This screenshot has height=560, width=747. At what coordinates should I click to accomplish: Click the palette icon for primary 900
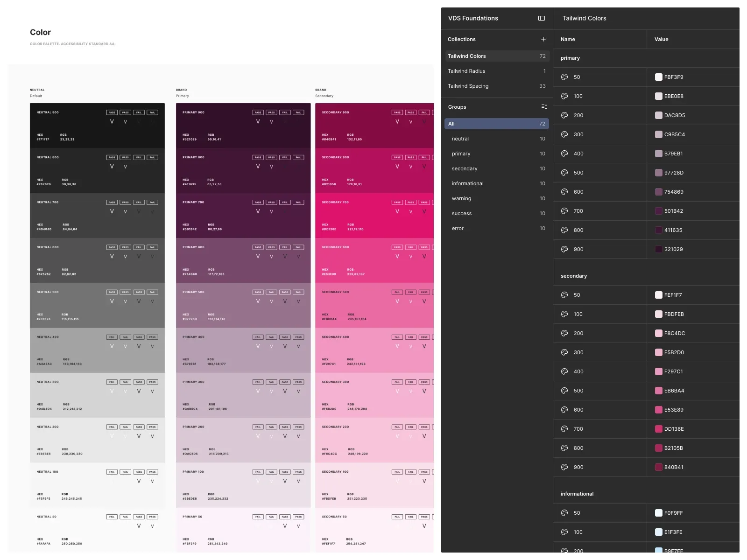point(564,249)
